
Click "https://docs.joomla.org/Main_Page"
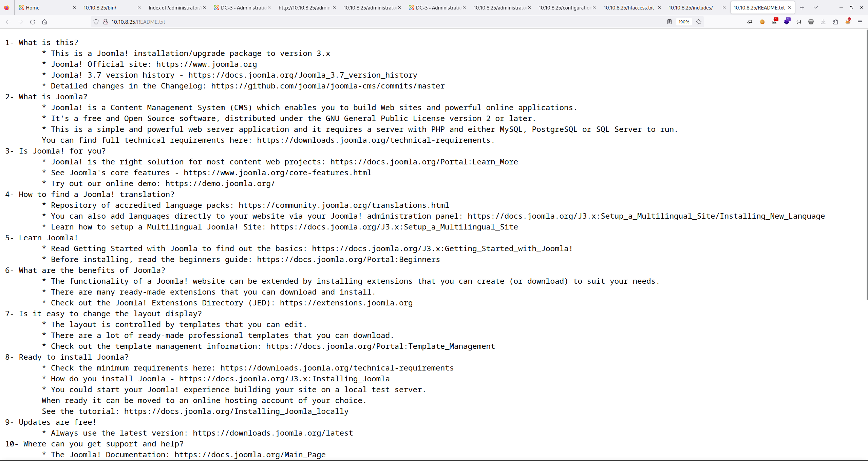click(x=250, y=455)
